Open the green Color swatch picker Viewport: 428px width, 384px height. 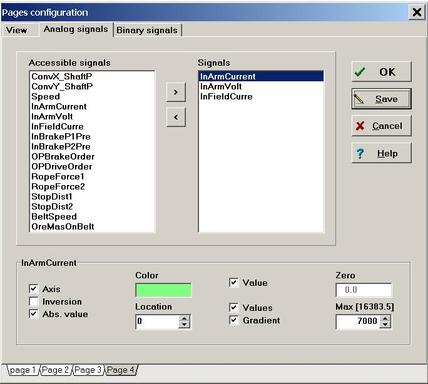pos(163,290)
